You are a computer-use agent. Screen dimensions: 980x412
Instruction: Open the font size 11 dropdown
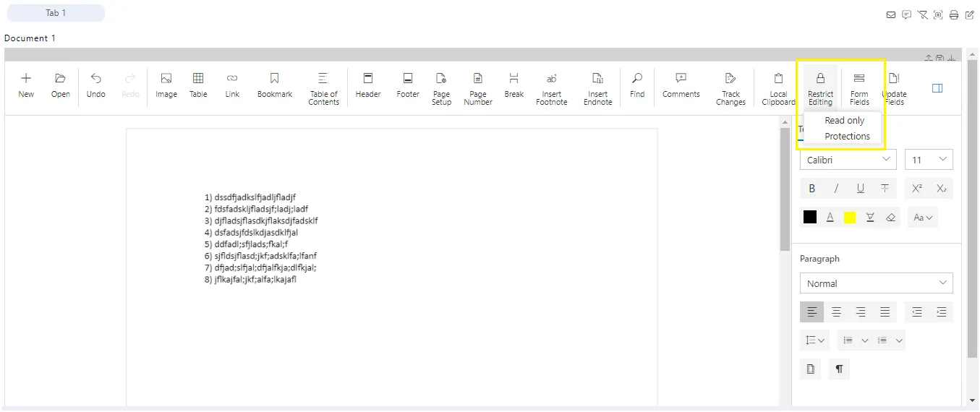coord(929,160)
